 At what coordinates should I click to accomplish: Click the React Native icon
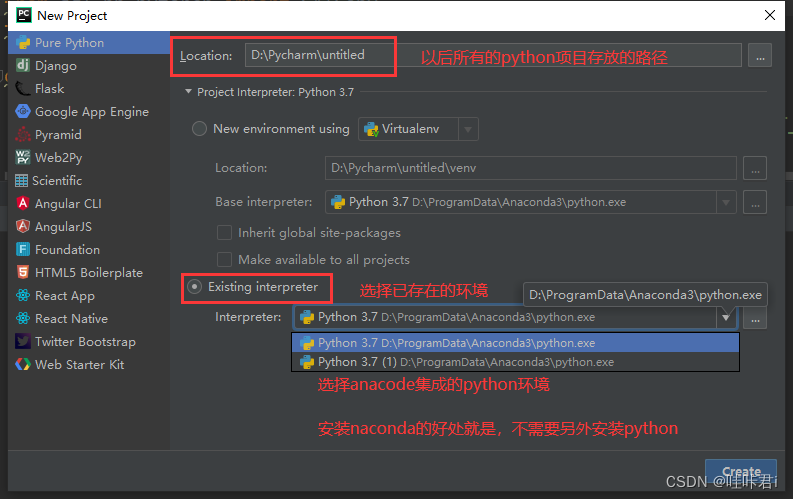coord(23,318)
